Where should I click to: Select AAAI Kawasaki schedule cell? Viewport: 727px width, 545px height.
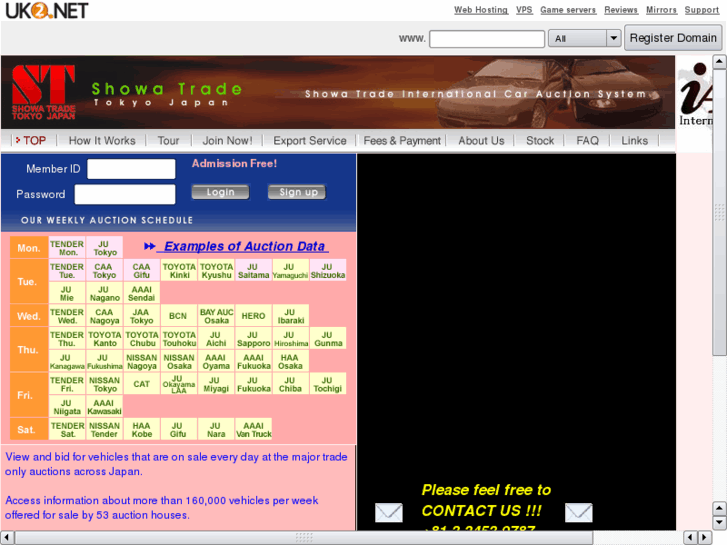[104, 407]
